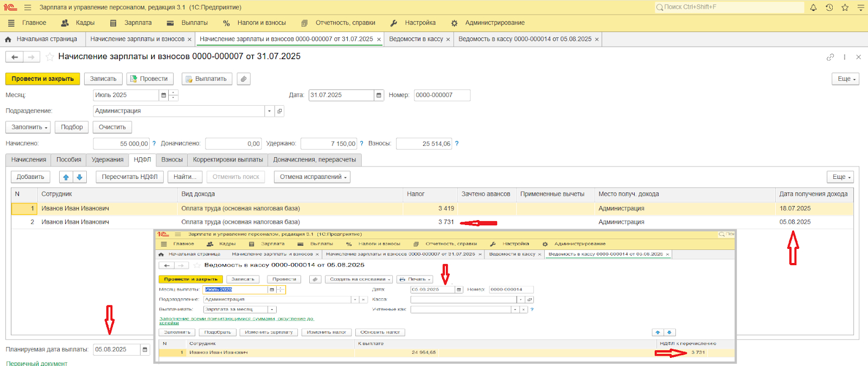Expand Отмена исправлений dropdown
Screen dimensions: 868x366
pos(312,177)
